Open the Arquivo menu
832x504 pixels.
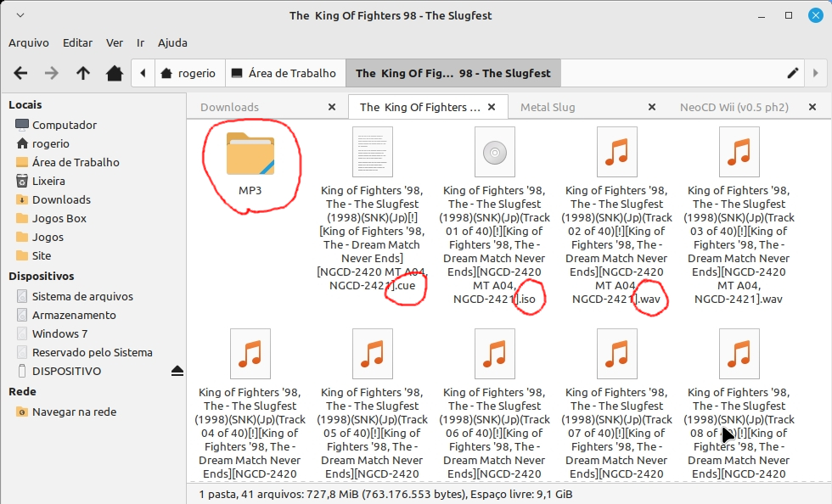(29, 42)
